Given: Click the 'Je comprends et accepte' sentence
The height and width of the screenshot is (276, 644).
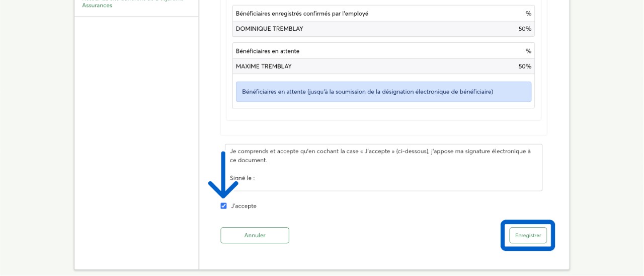Looking at the screenshot, I should (x=380, y=151).
